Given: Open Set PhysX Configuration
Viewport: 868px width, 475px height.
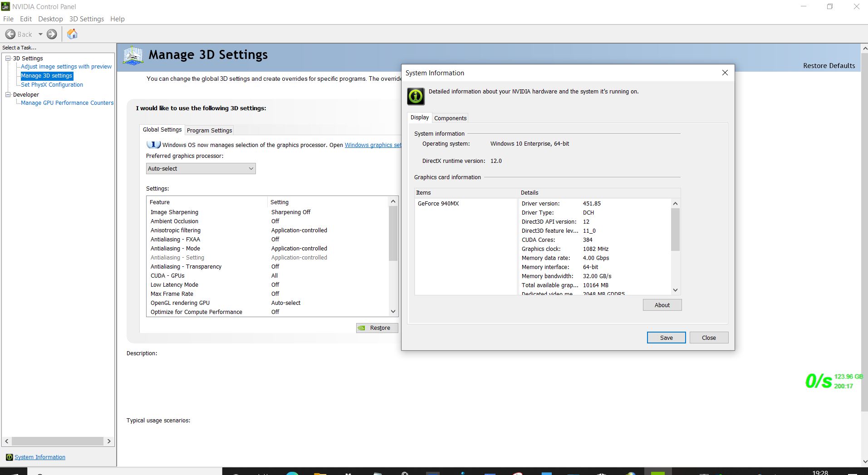Looking at the screenshot, I should click(x=52, y=85).
